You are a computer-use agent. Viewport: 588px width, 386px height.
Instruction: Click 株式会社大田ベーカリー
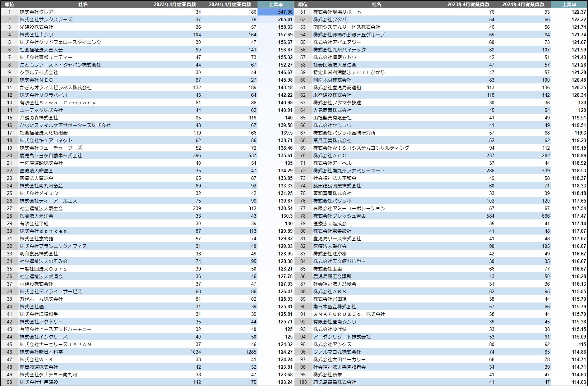pos(339,359)
